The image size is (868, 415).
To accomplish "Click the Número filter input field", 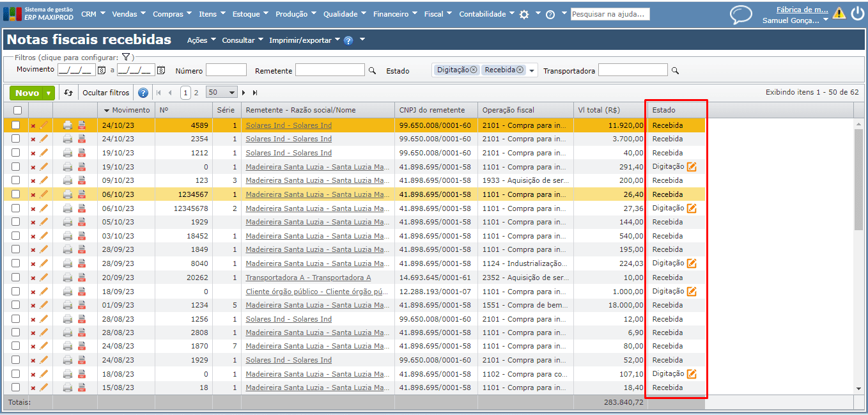I will tap(226, 70).
